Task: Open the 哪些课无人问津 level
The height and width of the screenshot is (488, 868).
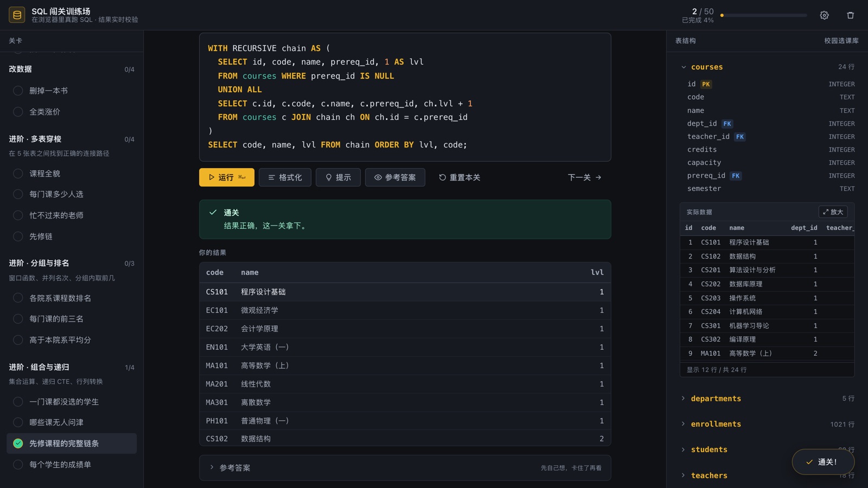Action: 72,422
